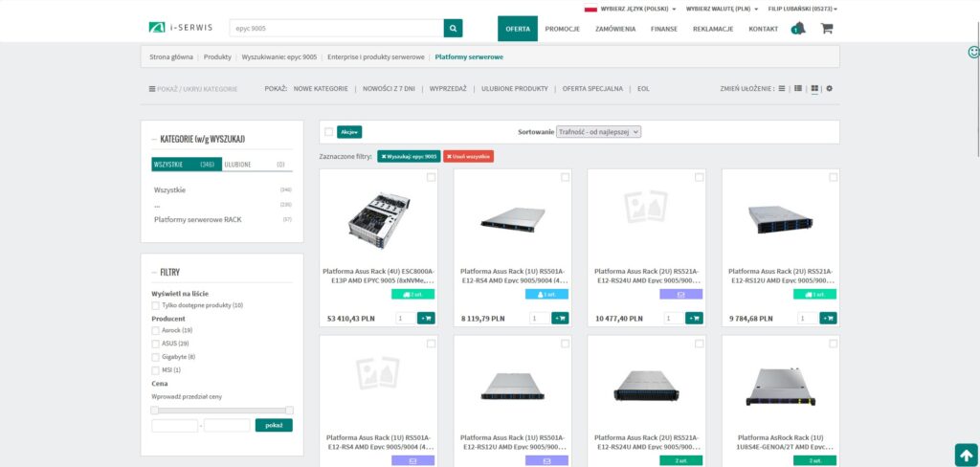The height and width of the screenshot is (467, 980).
Task: Open currency selector (PLN) dropdown
Action: (722, 10)
